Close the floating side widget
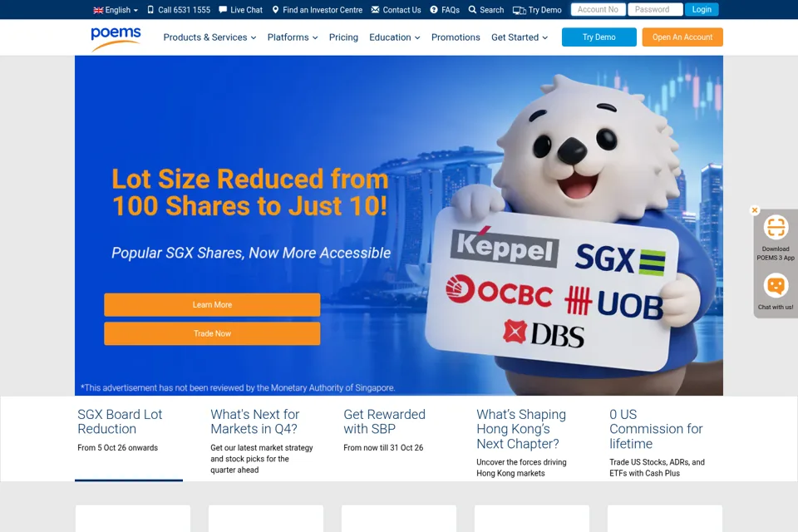798x532 pixels. coord(755,210)
